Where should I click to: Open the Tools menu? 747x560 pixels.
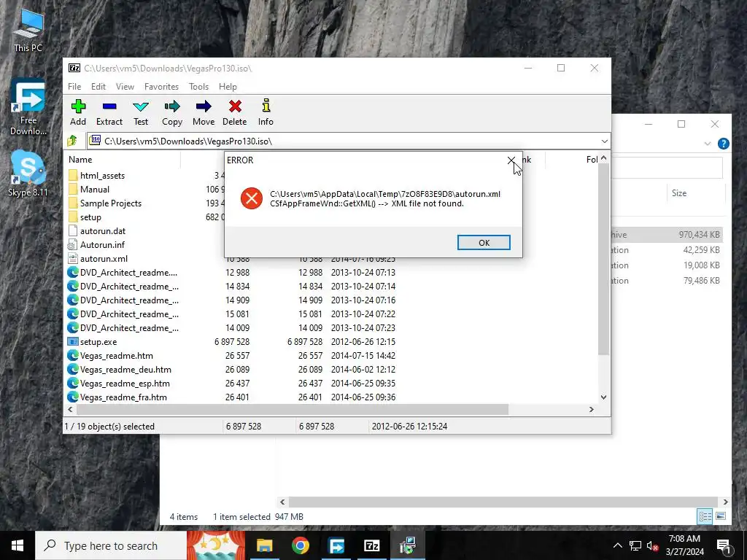click(198, 87)
